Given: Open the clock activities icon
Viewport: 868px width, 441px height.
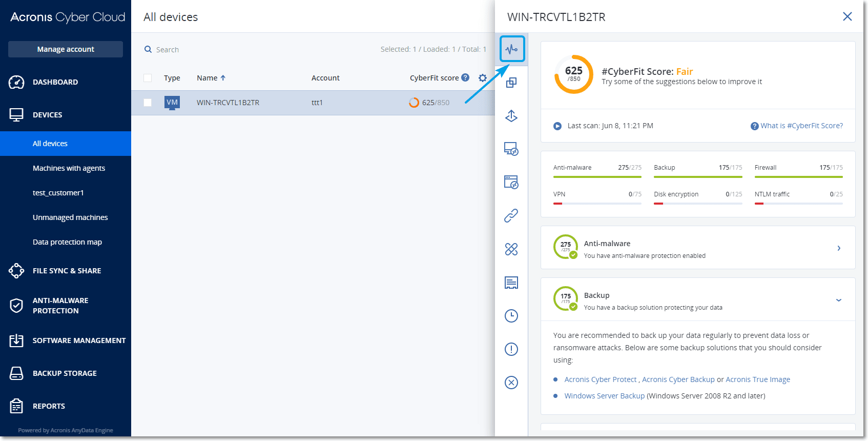Looking at the screenshot, I should pyautogui.click(x=511, y=316).
